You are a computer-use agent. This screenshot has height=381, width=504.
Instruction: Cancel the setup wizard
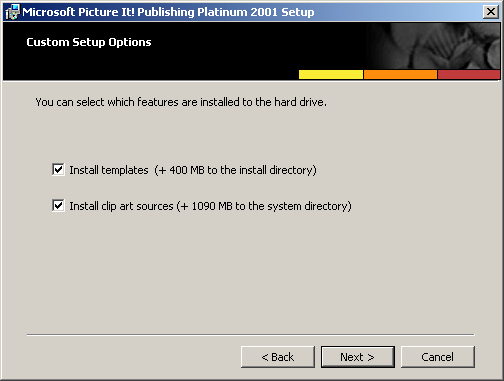[x=438, y=357]
